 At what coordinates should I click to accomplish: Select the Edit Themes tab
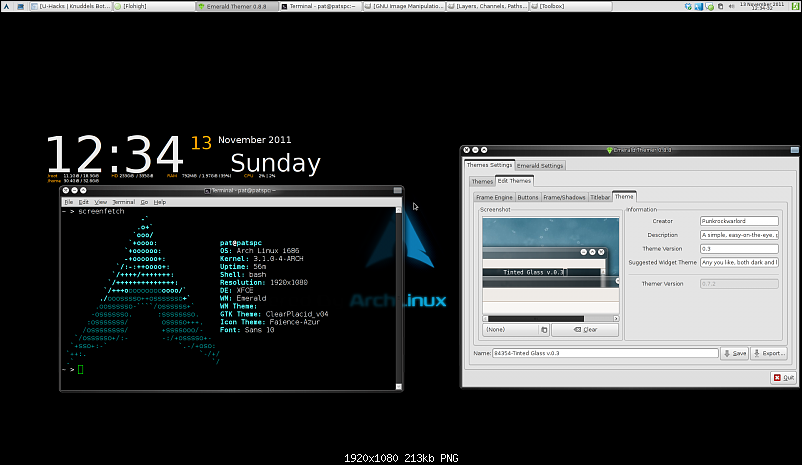tap(514, 181)
